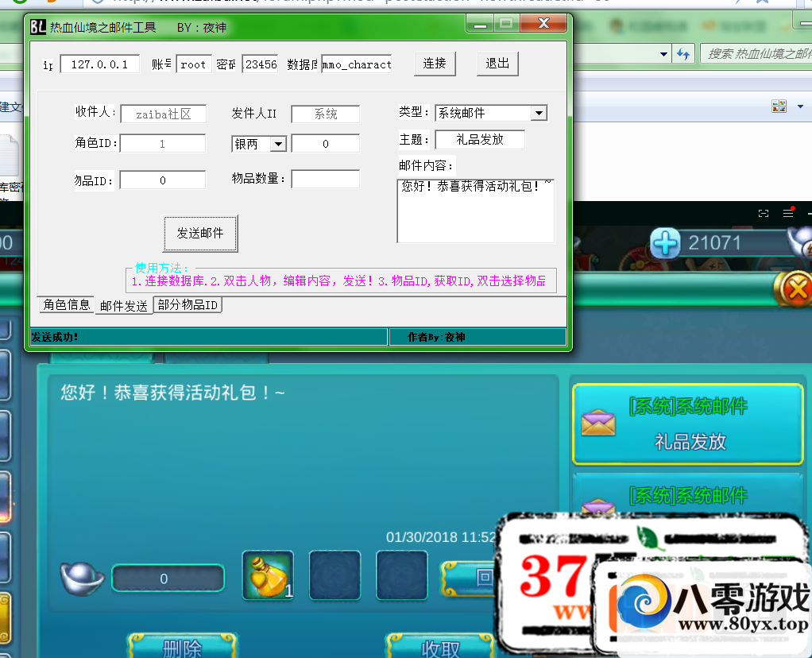Click the 连接 connect button
The width and height of the screenshot is (812, 658).
pyautogui.click(x=435, y=64)
